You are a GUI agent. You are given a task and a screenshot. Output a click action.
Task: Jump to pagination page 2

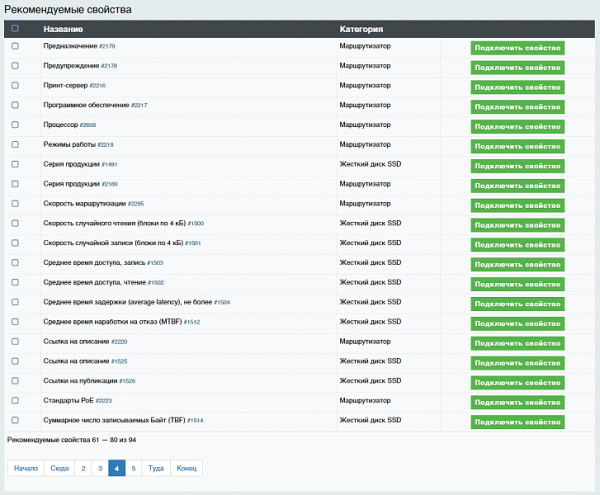(84, 467)
